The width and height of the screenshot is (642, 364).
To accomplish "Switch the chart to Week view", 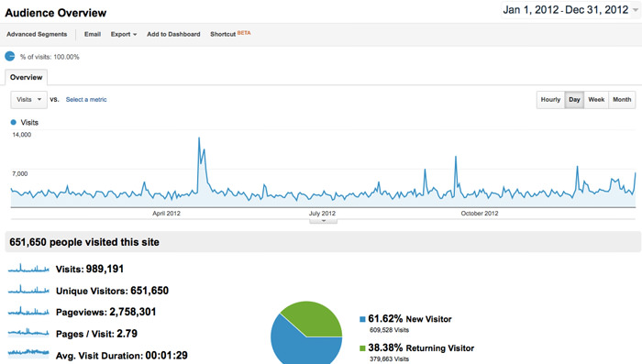I will pos(596,100).
